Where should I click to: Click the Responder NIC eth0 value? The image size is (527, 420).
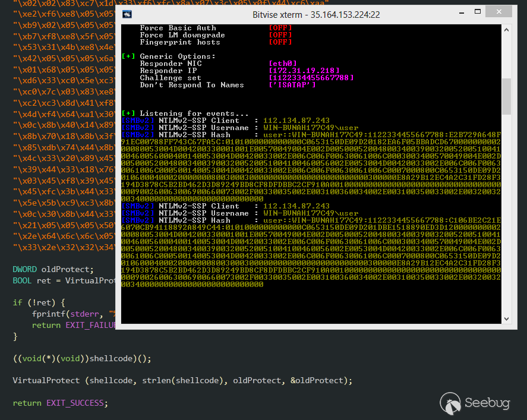(282, 64)
